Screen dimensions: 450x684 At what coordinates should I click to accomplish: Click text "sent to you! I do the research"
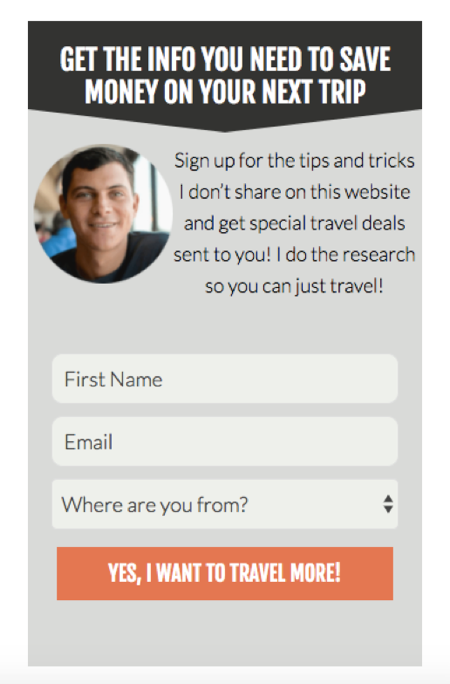(x=294, y=255)
